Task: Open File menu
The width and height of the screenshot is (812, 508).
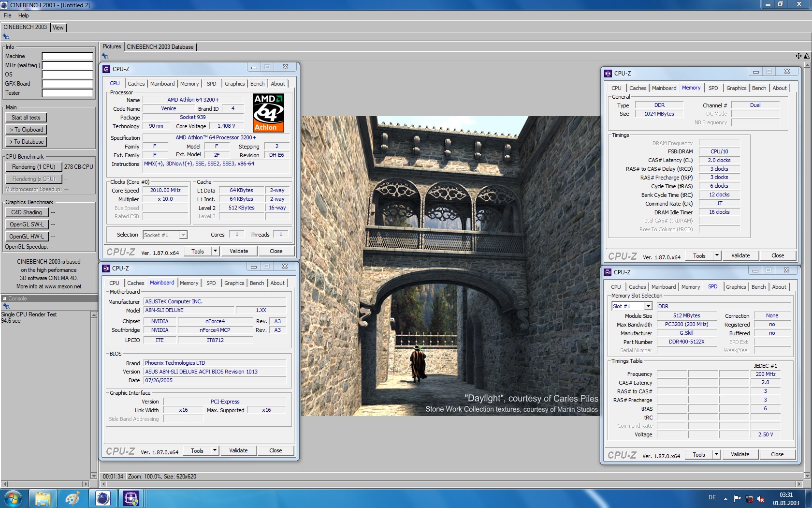Action: 8,15
